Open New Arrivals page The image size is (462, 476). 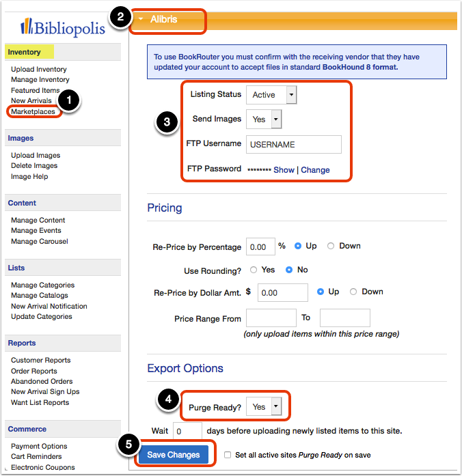click(x=31, y=101)
